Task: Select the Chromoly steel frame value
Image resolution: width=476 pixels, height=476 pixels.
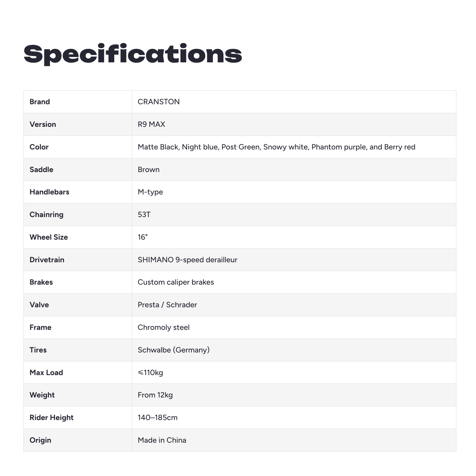Action: (164, 327)
